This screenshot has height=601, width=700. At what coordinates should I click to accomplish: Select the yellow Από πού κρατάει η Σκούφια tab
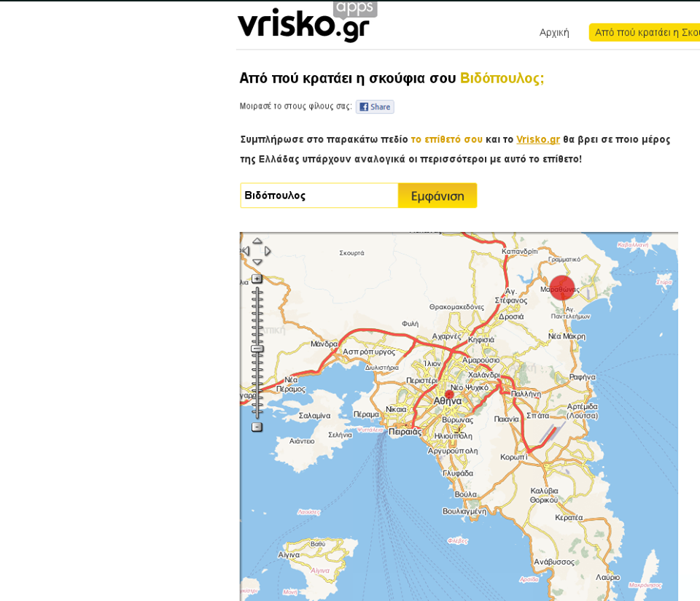pyautogui.click(x=645, y=33)
